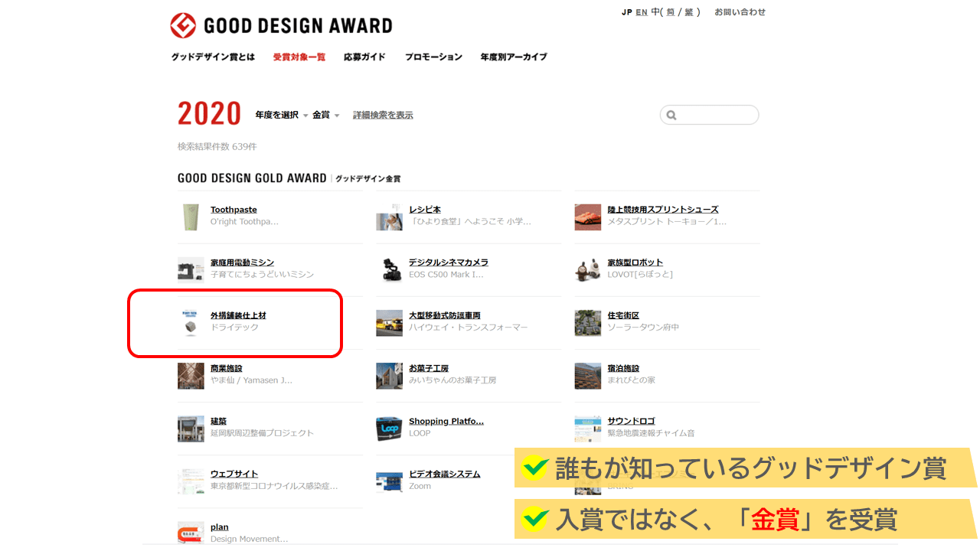
Task: Select 受賞対象一覧 menu item
Action: pyautogui.click(x=299, y=57)
